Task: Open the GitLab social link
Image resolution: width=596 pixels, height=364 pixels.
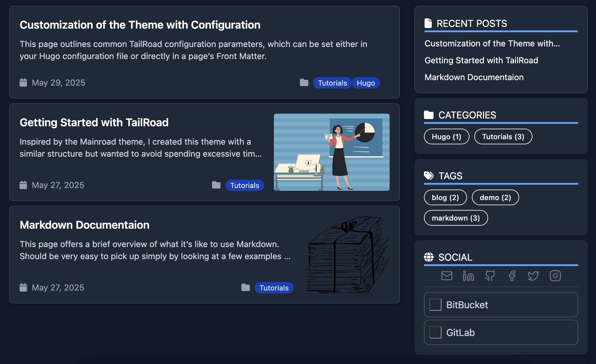Action: pos(460,333)
